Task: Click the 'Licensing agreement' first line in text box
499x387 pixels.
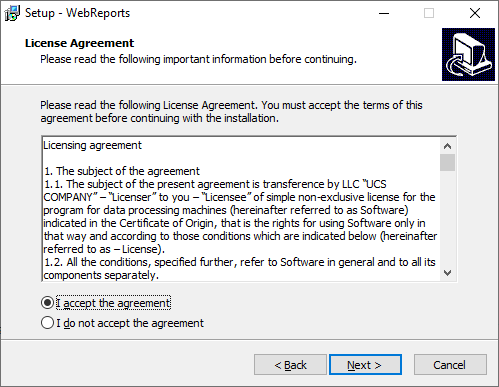Action: (x=93, y=145)
